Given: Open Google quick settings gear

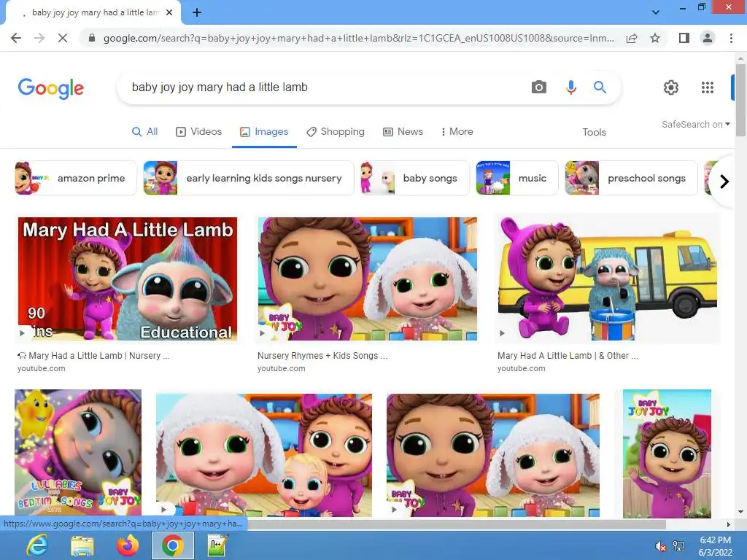Looking at the screenshot, I should (x=671, y=87).
